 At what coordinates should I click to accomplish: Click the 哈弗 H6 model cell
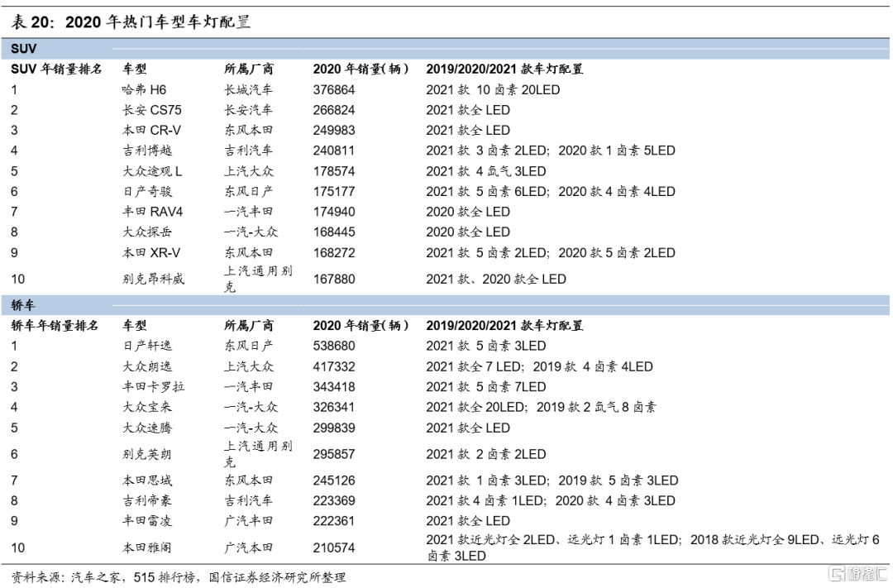144,89
